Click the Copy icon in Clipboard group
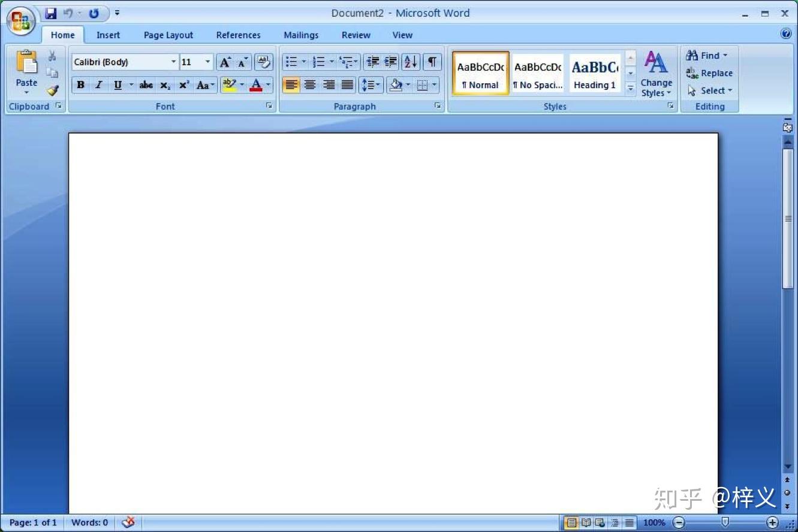Viewport: 798px width, 532px height. (x=52, y=72)
